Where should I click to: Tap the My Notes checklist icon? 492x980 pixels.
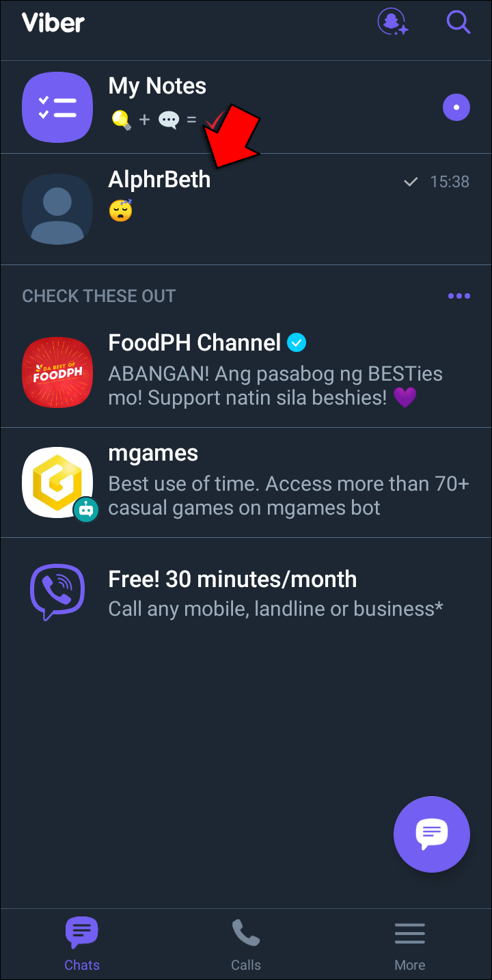click(57, 107)
